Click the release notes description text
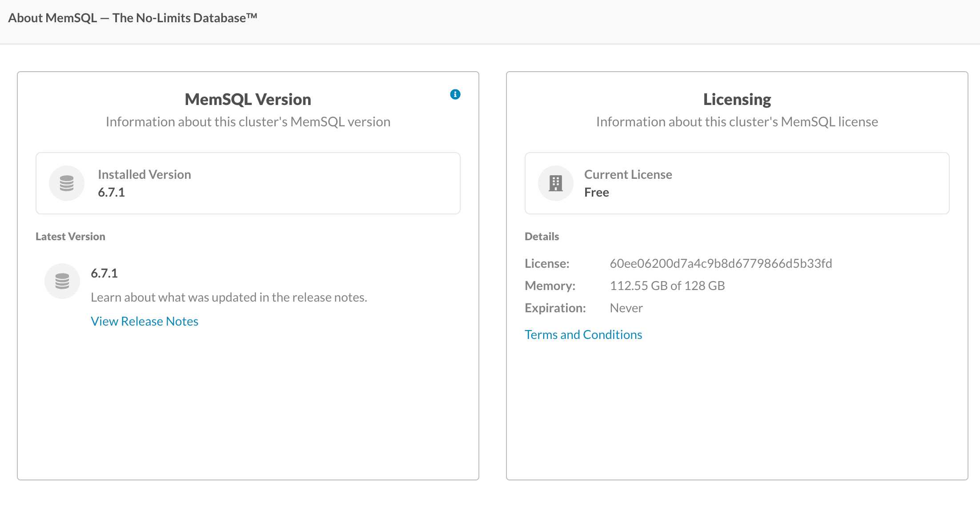980x508 pixels. click(229, 297)
